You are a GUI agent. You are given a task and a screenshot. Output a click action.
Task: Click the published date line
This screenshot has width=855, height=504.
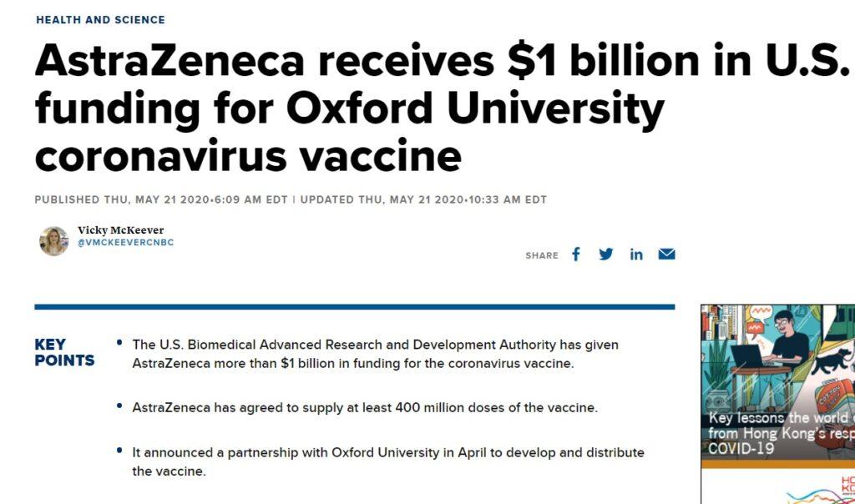(161, 199)
